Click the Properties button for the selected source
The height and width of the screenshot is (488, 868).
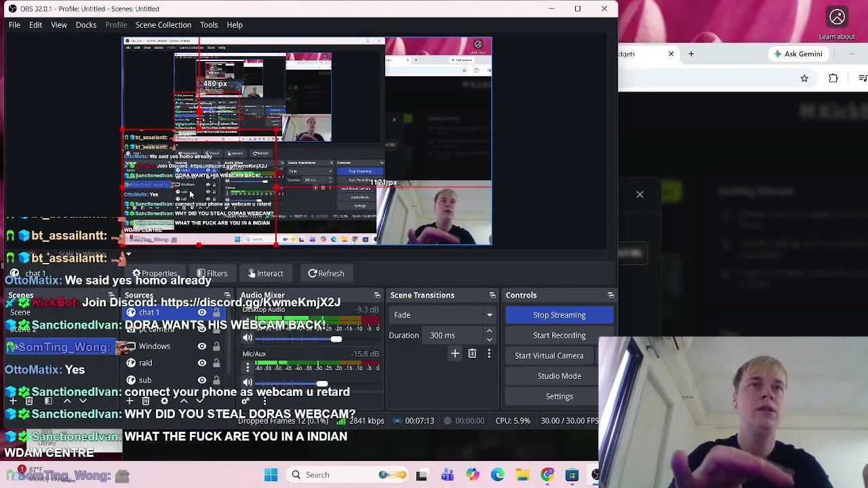[x=155, y=273]
